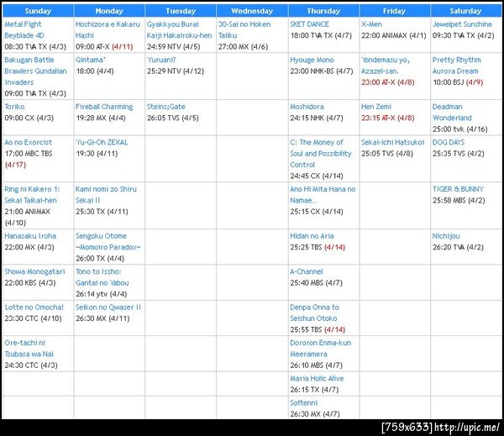Screen dimensions: 504x436
Task: Open the Steins;Gate link
Action: click(x=165, y=107)
